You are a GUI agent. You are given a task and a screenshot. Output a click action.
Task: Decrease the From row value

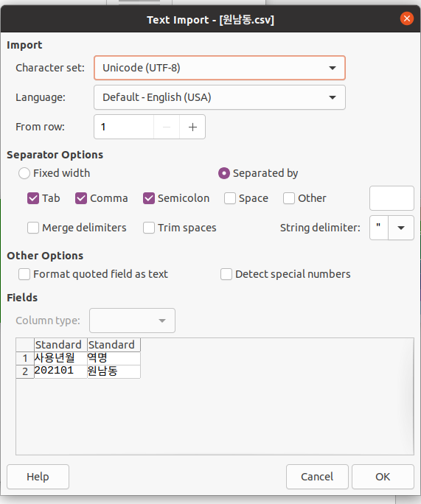[x=167, y=127]
